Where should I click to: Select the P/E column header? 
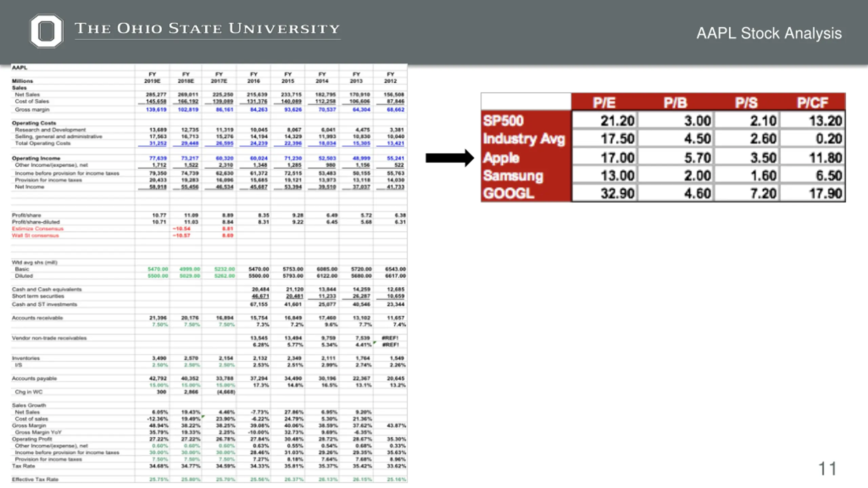[604, 102]
